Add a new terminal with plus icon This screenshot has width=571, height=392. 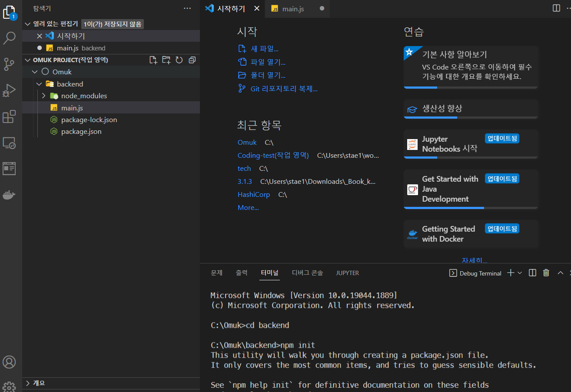pyautogui.click(x=511, y=273)
